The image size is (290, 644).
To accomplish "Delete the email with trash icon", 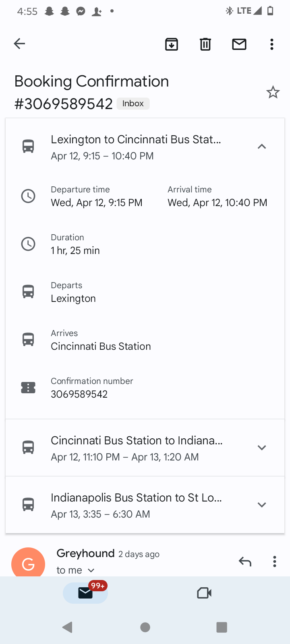I will pyautogui.click(x=205, y=44).
